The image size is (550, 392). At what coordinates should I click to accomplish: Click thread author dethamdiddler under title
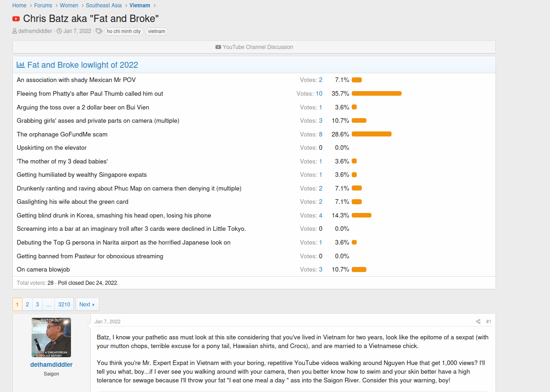(x=35, y=32)
